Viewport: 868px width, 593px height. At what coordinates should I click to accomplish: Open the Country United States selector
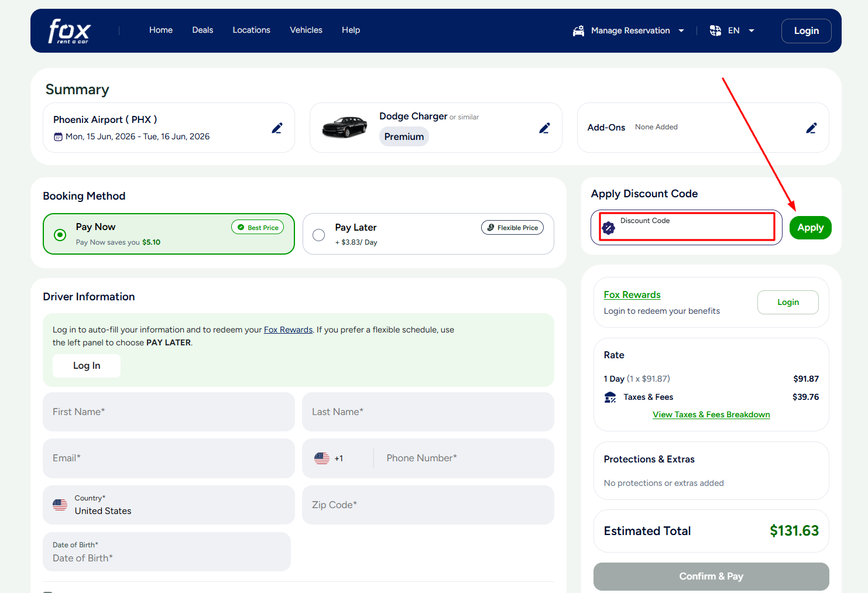coord(169,505)
